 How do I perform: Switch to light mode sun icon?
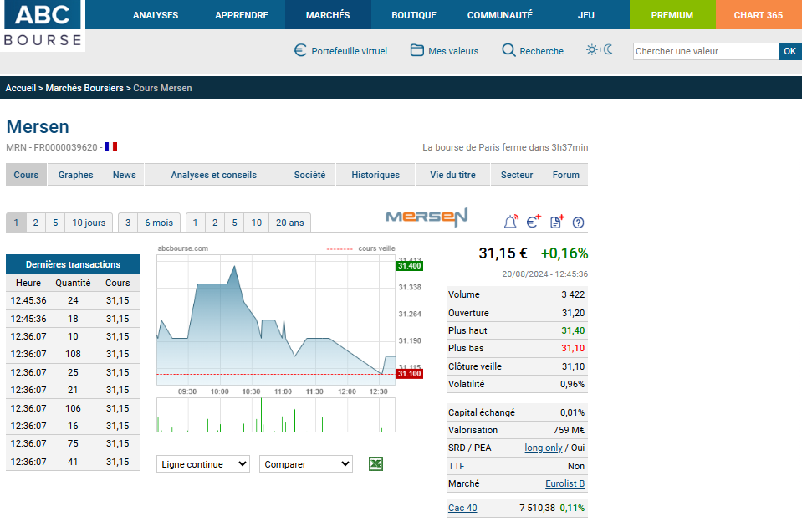592,49
